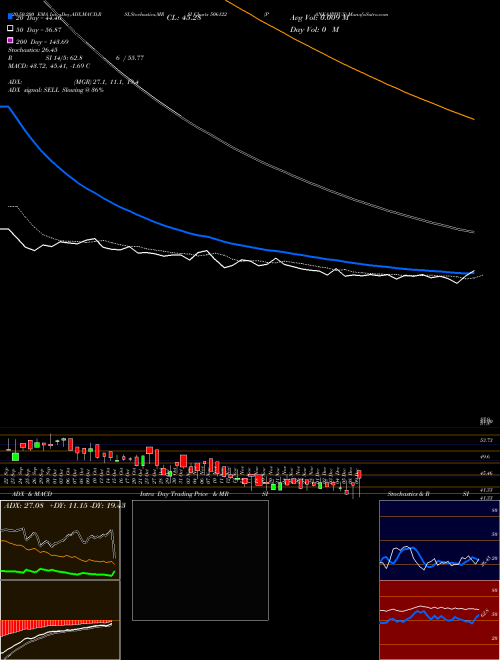Screen dimensions: 500x660
Task: Click the empty intraday price chart box
Action: 200,560
